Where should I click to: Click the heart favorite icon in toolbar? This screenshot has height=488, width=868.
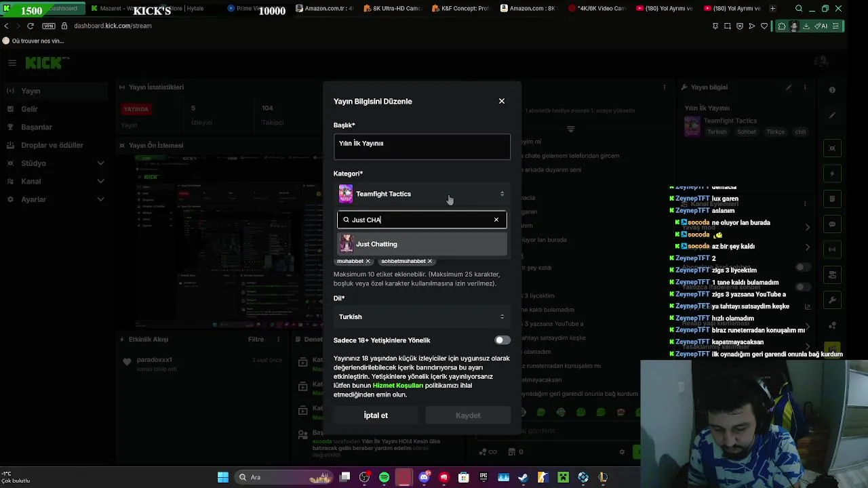click(x=764, y=26)
